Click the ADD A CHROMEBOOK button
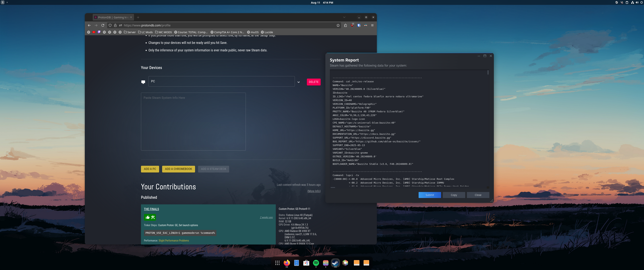 pos(178,169)
